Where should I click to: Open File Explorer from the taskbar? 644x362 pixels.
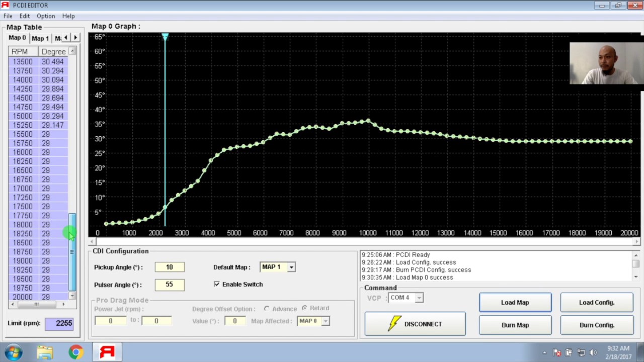tap(45, 352)
